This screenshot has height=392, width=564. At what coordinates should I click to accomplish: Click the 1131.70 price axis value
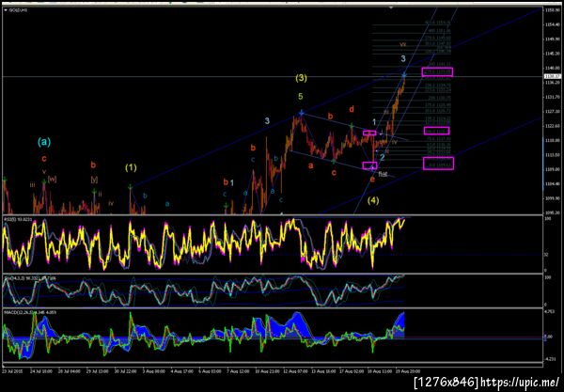(553, 97)
